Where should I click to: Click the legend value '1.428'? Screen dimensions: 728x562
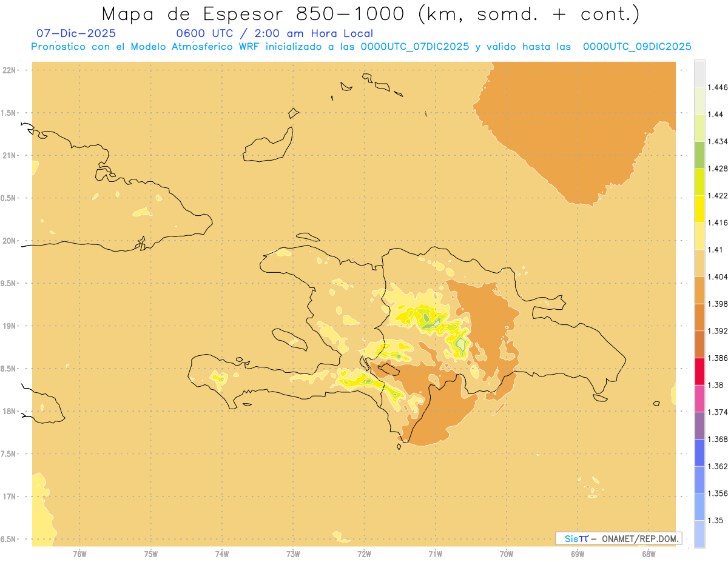718,169
